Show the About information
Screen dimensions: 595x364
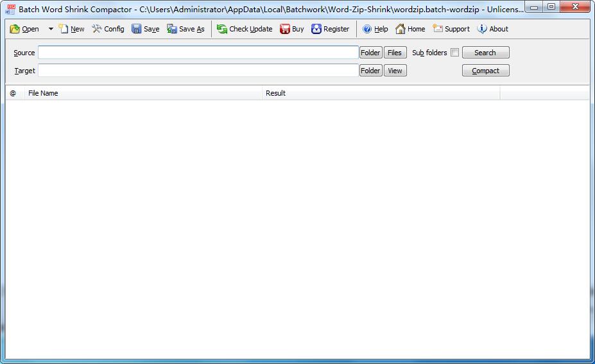[493, 29]
